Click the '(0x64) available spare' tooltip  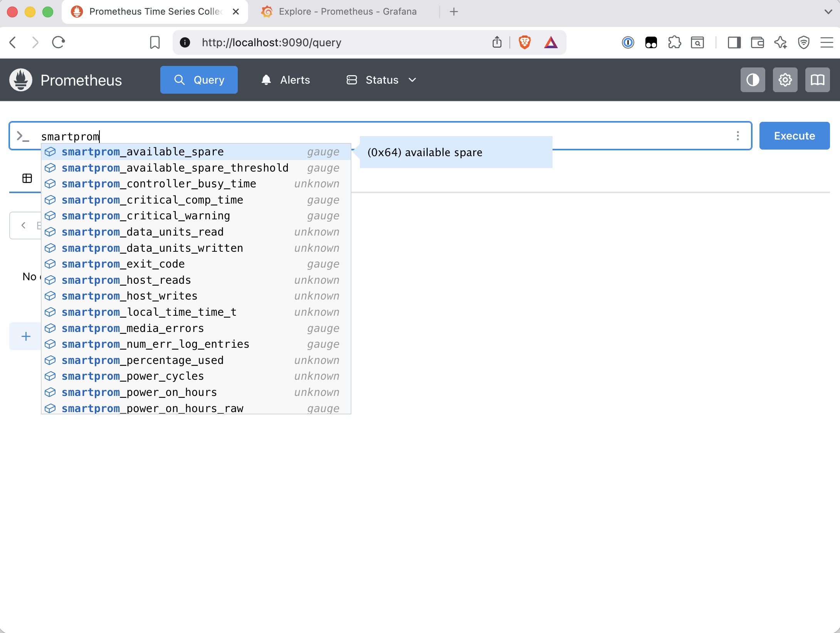pos(456,152)
